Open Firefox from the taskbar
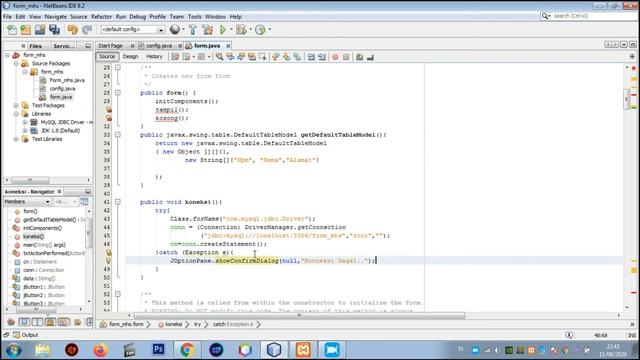The image size is (640, 360). point(100,350)
